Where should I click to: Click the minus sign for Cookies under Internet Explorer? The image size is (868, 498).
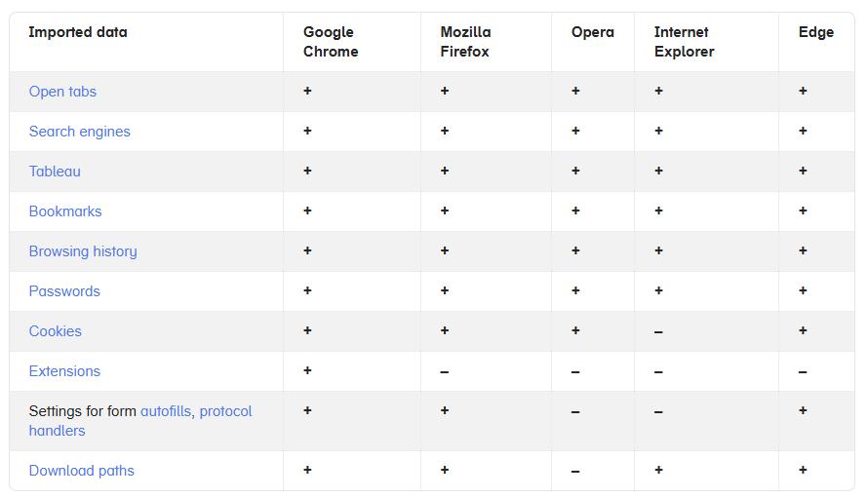tap(658, 332)
